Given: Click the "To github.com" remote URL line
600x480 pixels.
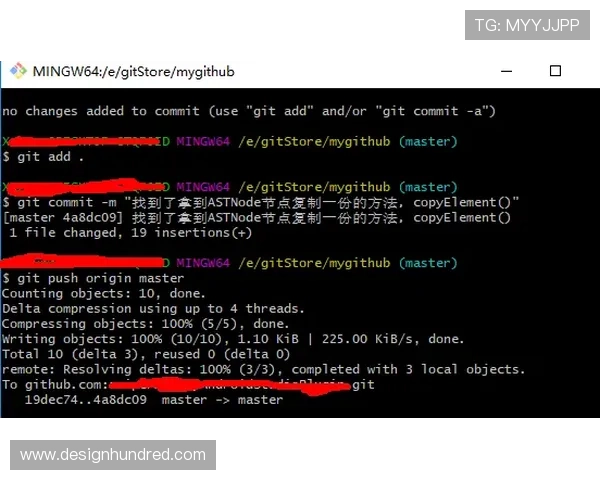Looking at the screenshot, I should [x=188, y=384].
